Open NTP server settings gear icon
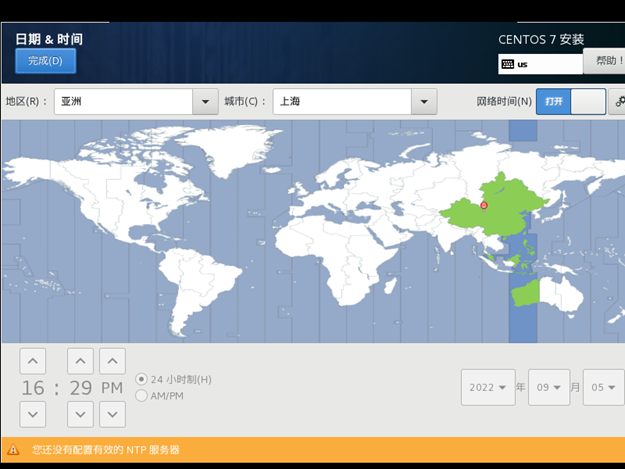Viewport: 625px width, 469px height. [618, 102]
